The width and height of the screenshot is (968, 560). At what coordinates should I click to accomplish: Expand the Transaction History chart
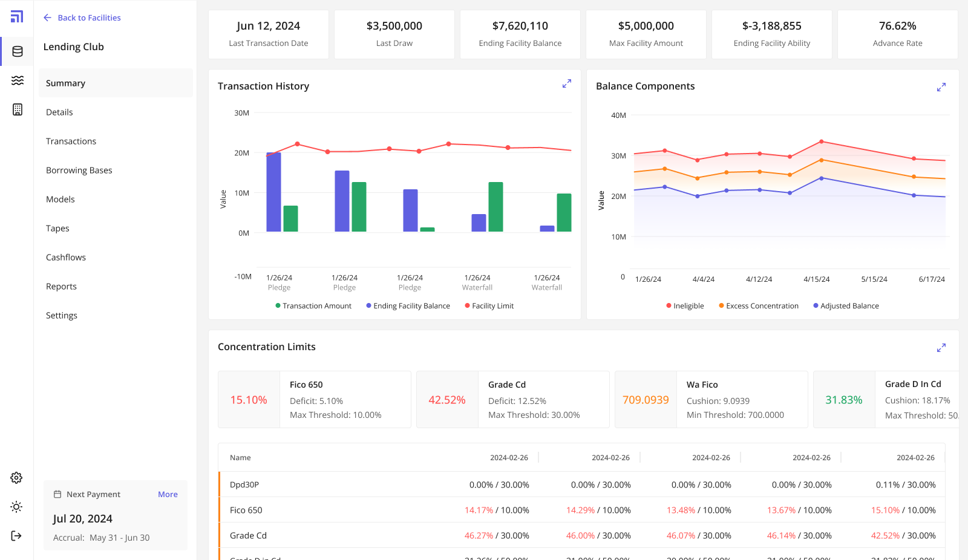[x=566, y=84]
